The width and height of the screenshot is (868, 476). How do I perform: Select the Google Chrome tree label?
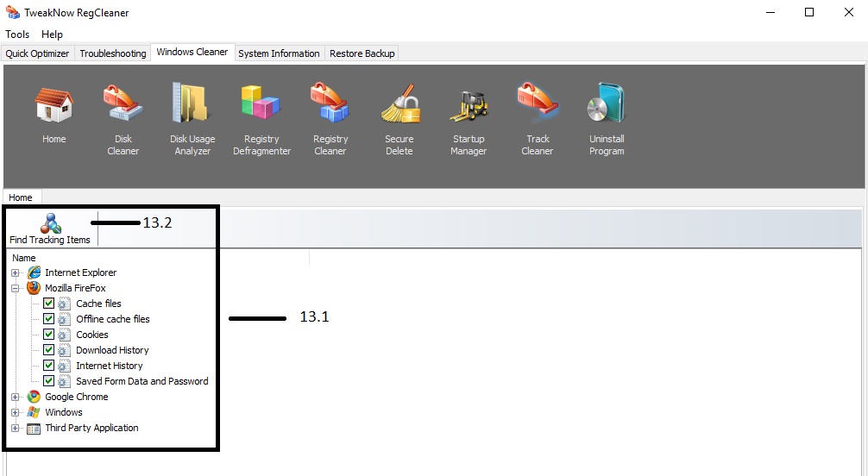[77, 397]
